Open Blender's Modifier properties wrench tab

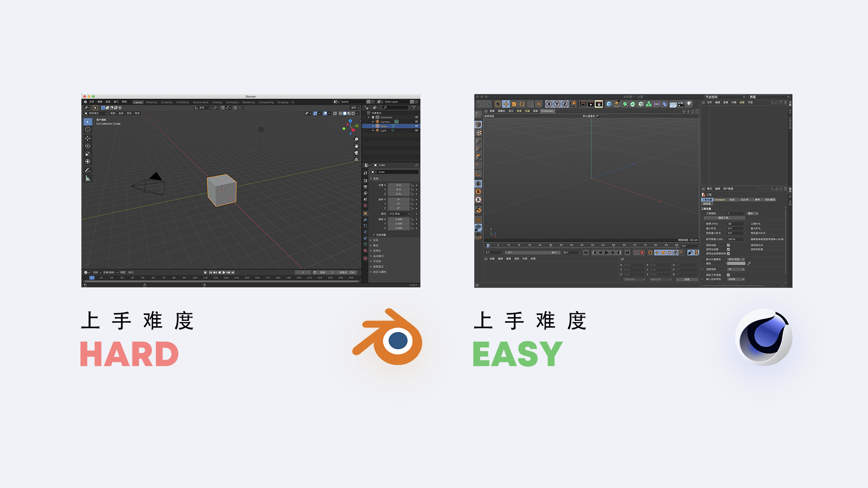pyautogui.click(x=365, y=220)
